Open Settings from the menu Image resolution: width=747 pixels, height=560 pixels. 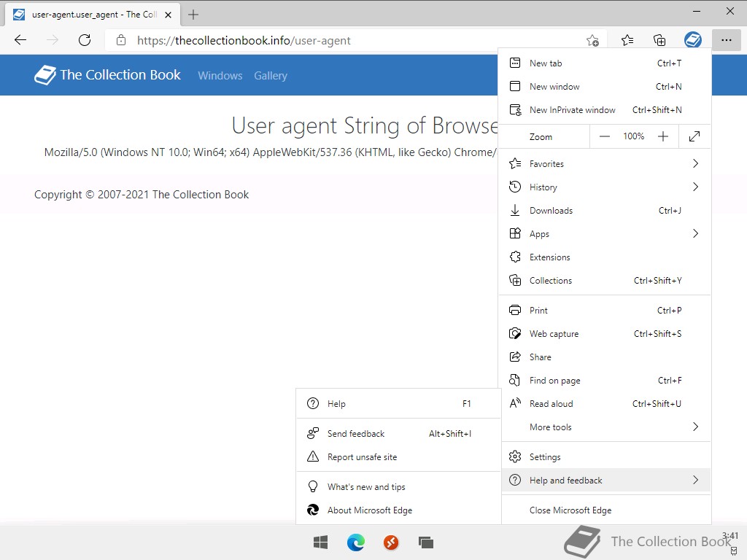pos(605,456)
